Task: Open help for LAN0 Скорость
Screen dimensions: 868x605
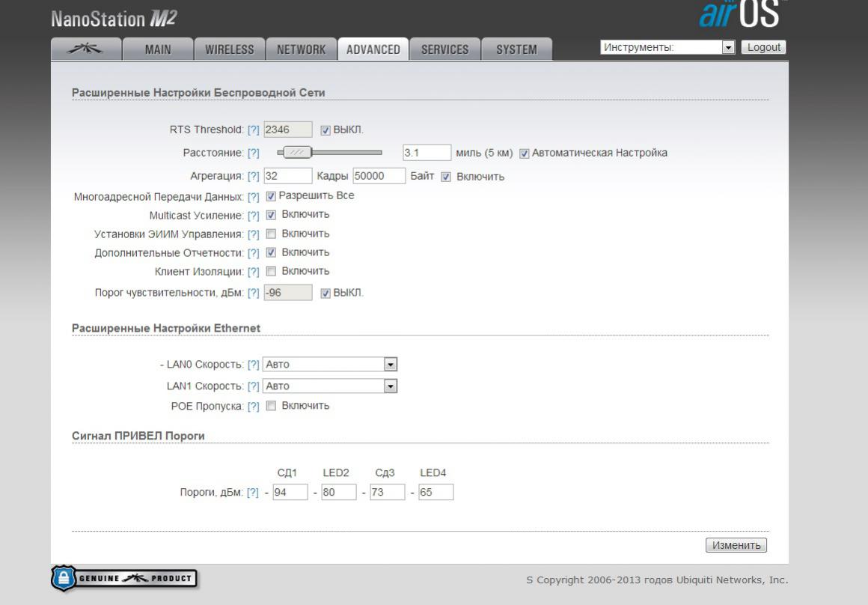Action: click(x=253, y=365)
